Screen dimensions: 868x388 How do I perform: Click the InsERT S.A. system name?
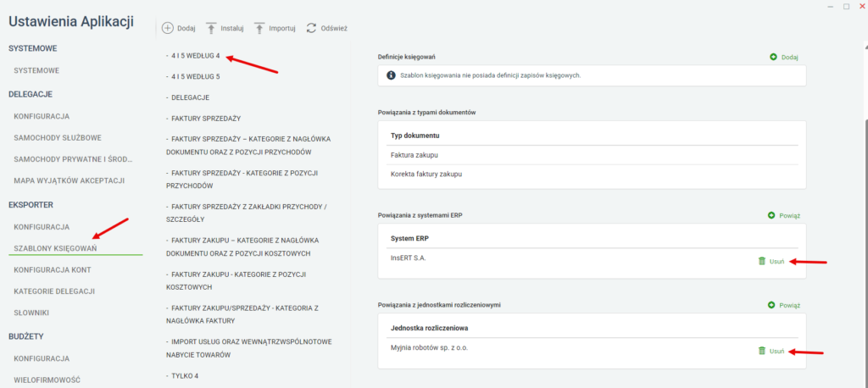coord(409,257)
